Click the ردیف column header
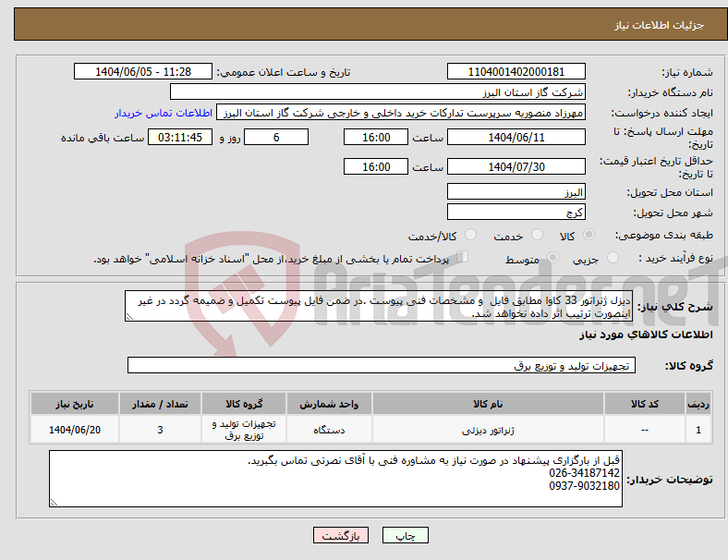The height and width of the screenshot is (560, 728). 698,404
